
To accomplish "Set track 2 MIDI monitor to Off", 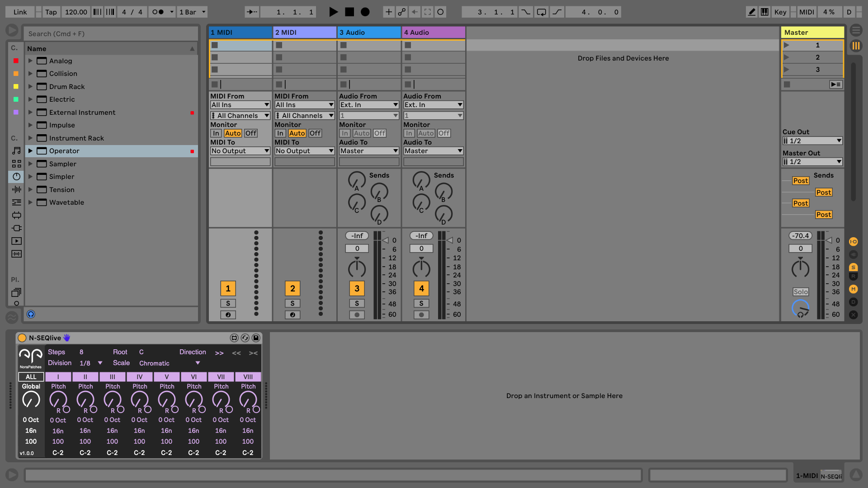I will coord(315,133).
